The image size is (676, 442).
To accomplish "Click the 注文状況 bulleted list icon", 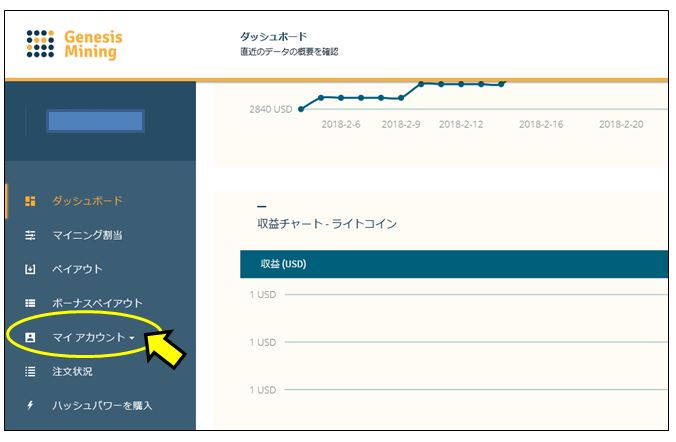I will point(30,371).
